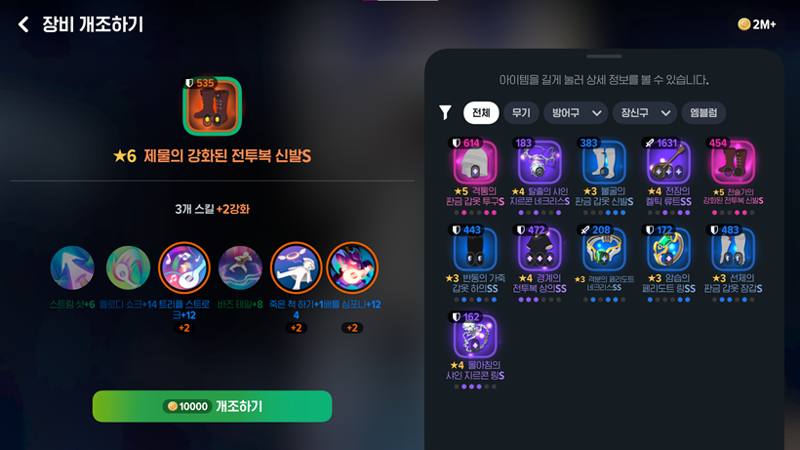
Task: Select the 엠블럼 filter tab
Action: coord(704,113)
